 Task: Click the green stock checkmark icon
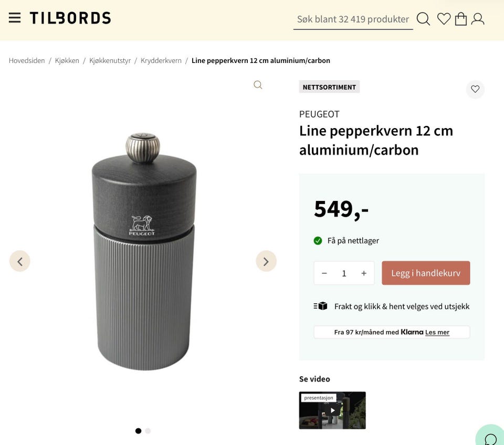click(x=318, y=240)
